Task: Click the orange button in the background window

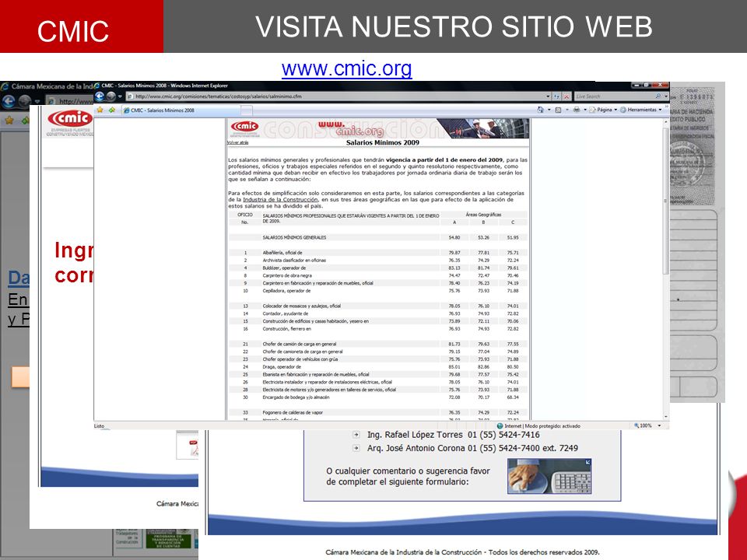Action: [x=20, y=376]
